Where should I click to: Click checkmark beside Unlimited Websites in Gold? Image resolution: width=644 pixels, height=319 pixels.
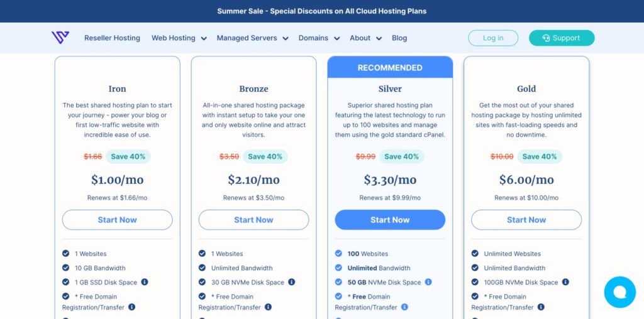(x=475, y=254)
